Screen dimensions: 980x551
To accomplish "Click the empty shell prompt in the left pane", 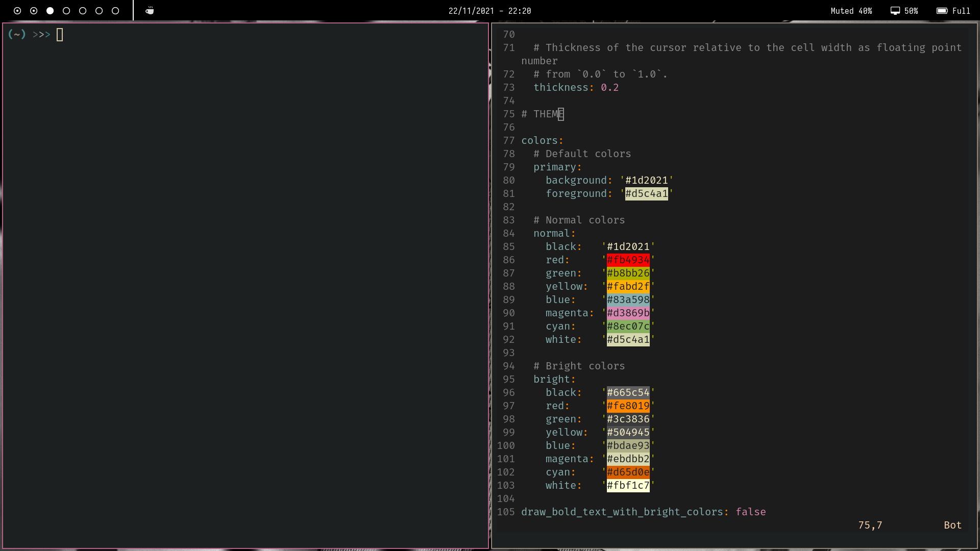I will (x=60, y=34).
